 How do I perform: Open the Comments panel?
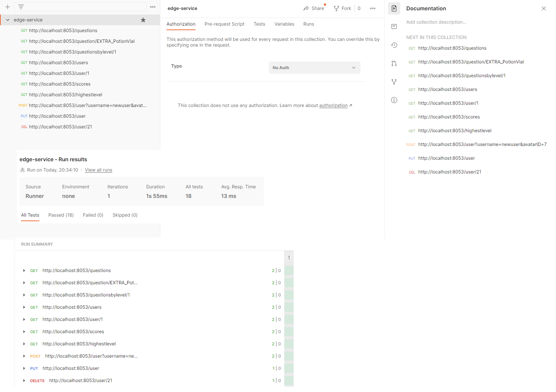394,26
